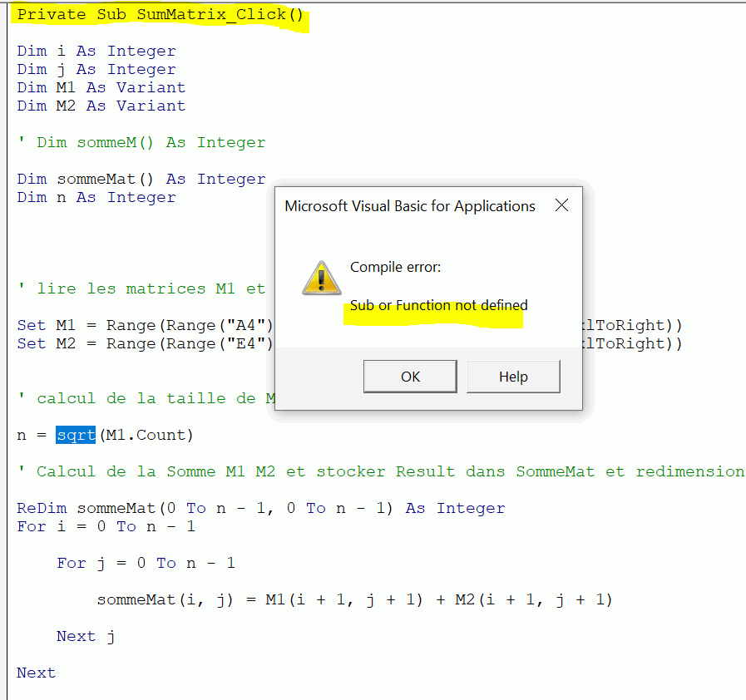Click the 'Dim i As Integer' line
Viewport: 746px width, 700px height.
[96, 51]
